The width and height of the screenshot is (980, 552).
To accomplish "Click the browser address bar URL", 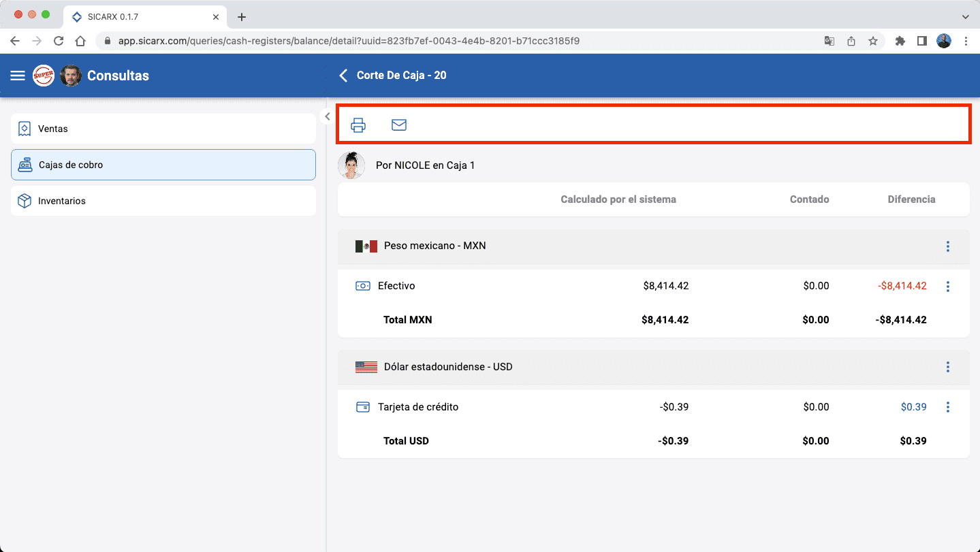I will coord(349,41).
